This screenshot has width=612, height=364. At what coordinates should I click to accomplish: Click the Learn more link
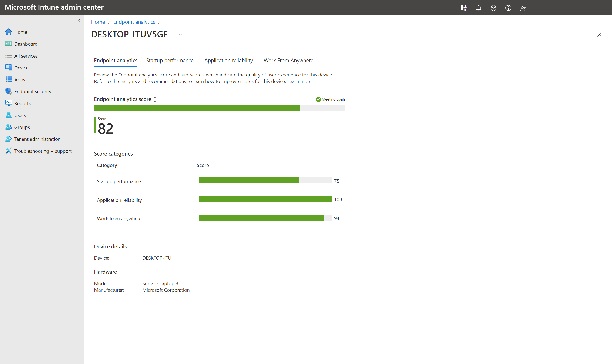click(x=300, y=81)
